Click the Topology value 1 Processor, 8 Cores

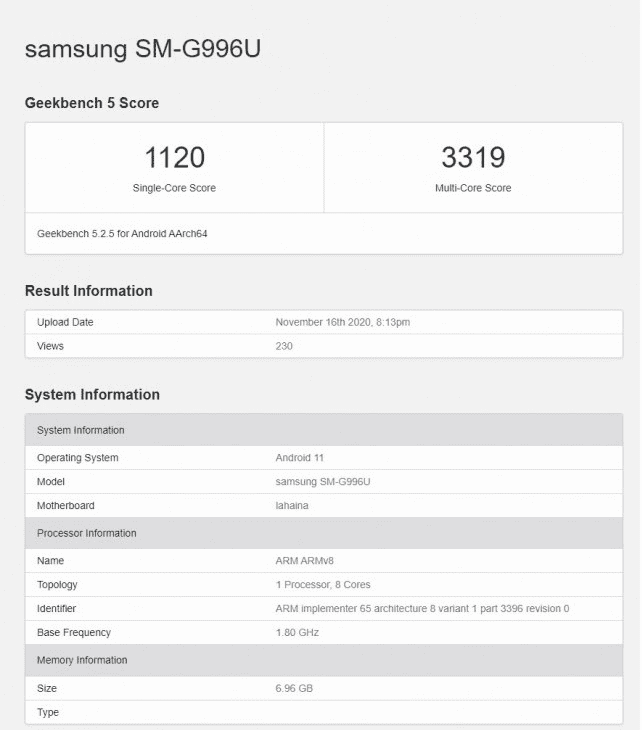click(323, 585)
